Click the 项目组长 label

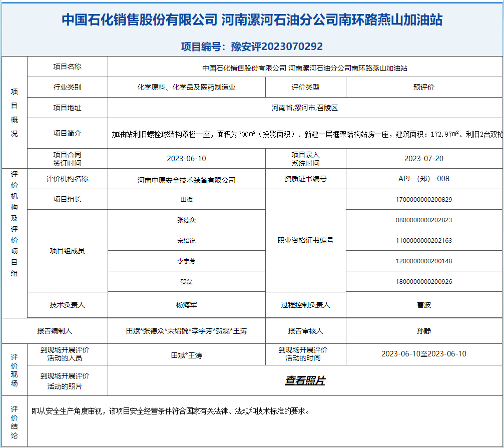[x=67, y=199]
